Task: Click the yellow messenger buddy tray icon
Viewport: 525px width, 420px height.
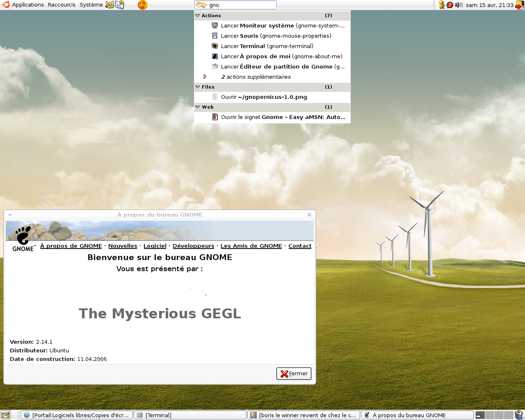Action: pos(442,5)
